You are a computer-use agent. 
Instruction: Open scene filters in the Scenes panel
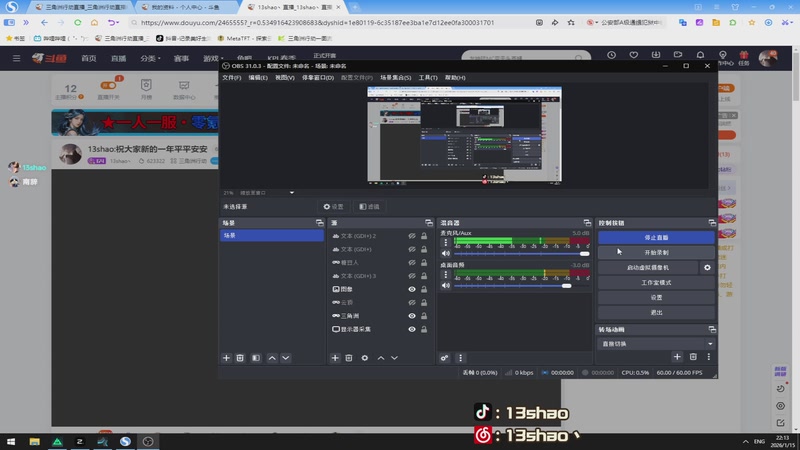click(x=256, y=358)
